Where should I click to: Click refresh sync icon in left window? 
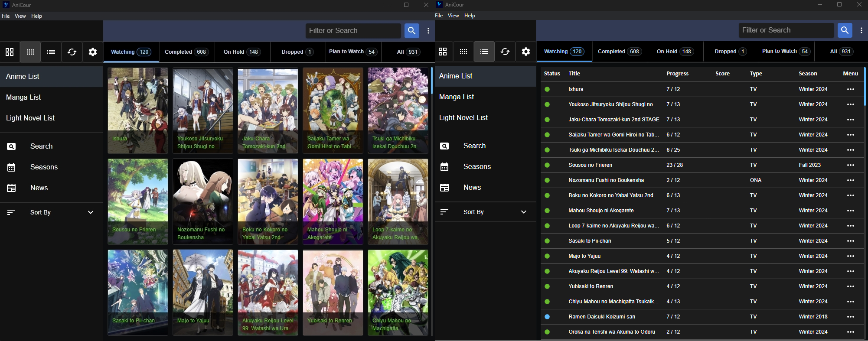tap(72, 52)
